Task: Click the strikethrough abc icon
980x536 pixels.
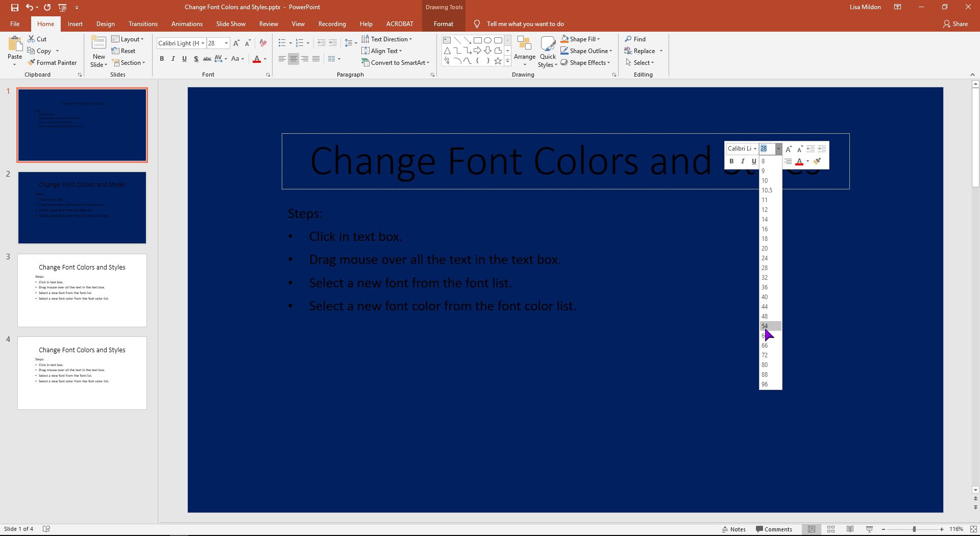Action: 207,59
